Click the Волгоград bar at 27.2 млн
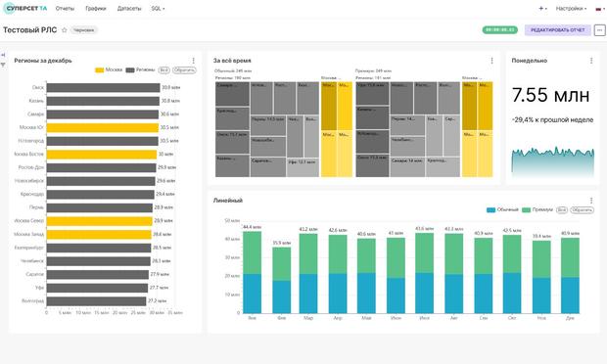Screen dimensions: 607x364 (96, 301)
